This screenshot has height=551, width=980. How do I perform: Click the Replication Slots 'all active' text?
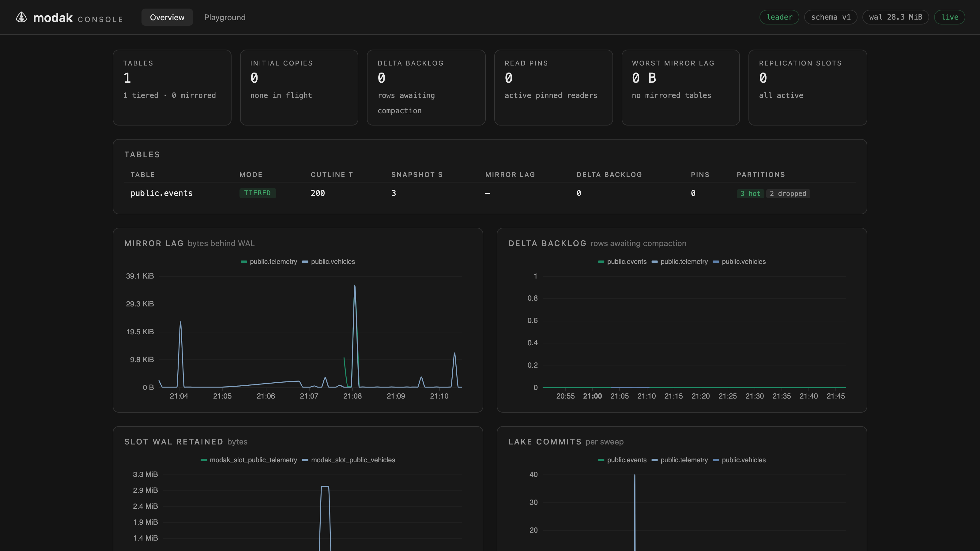[x=781, y=96]
